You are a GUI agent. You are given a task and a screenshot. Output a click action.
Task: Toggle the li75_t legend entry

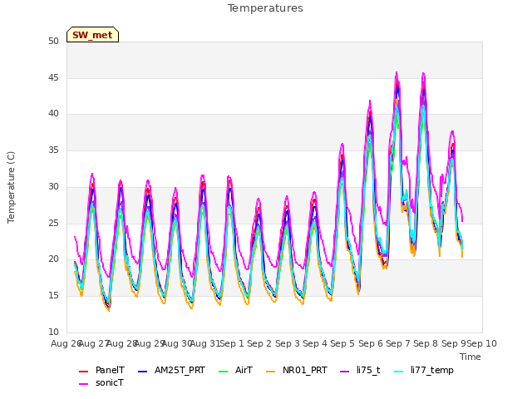click(360, 370)
